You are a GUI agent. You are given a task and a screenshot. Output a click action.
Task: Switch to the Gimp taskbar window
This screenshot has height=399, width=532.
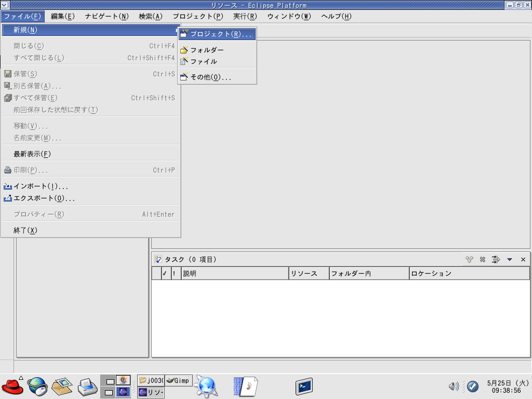coord(179,380)
